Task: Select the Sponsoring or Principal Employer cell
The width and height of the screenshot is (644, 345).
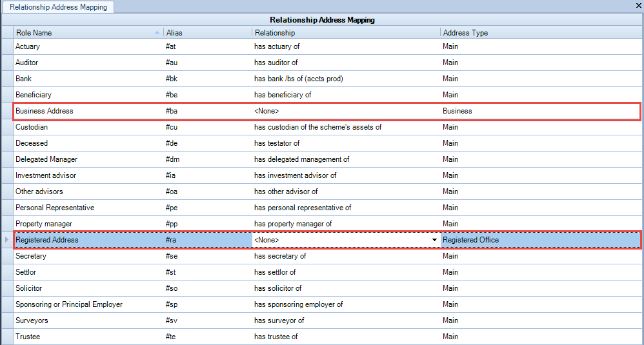Action: tap(88, 304)
